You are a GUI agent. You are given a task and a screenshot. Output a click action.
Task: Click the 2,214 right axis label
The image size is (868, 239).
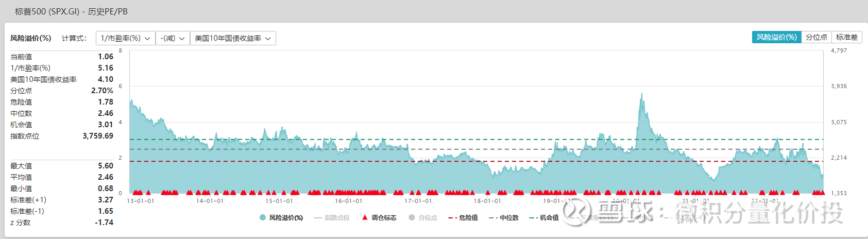point(839,158)
